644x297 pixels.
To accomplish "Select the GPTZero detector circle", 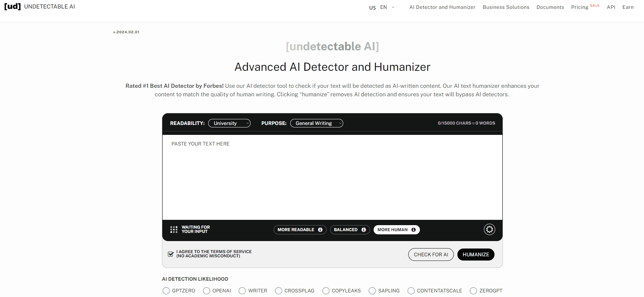I will coord(166,291).
